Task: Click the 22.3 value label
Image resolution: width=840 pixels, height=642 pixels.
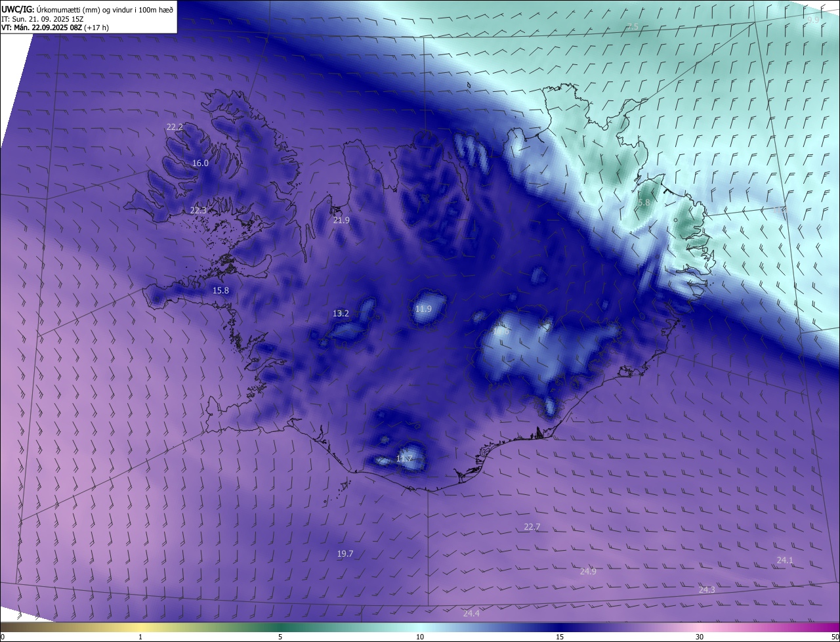Action: pyautogui.click(x=198, y=210)
